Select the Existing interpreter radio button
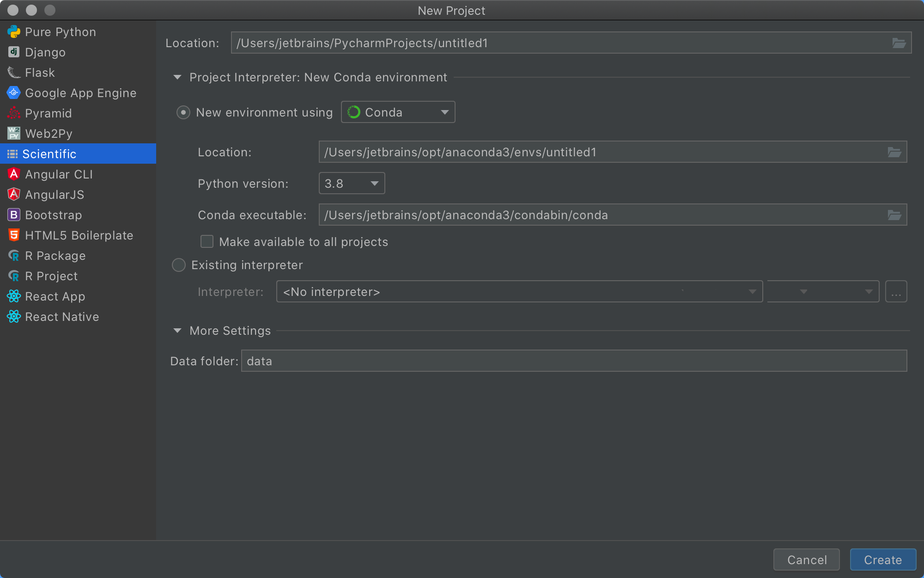This screenshot has width=924, height=578. pos(179,265)
